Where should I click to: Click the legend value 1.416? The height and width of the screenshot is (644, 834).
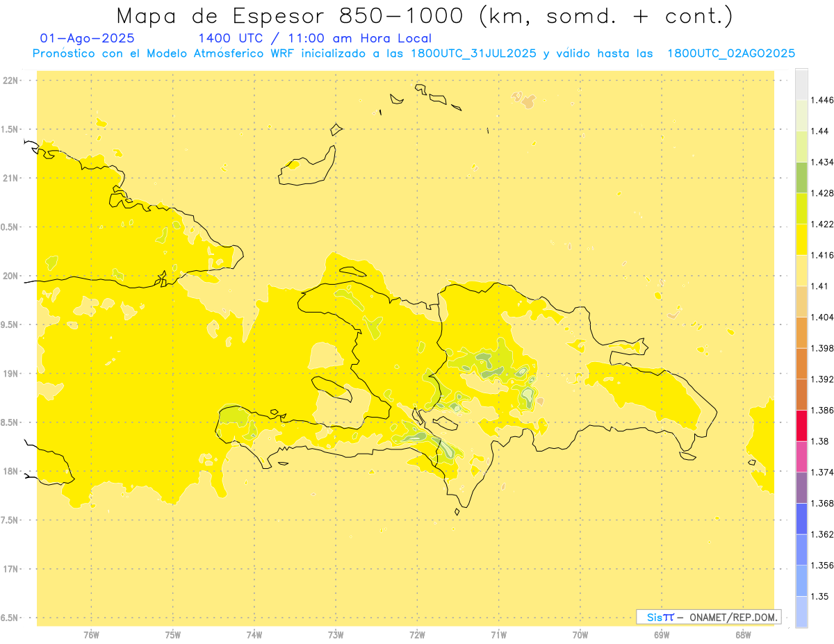pyautogui.click(x=822, y=255)
